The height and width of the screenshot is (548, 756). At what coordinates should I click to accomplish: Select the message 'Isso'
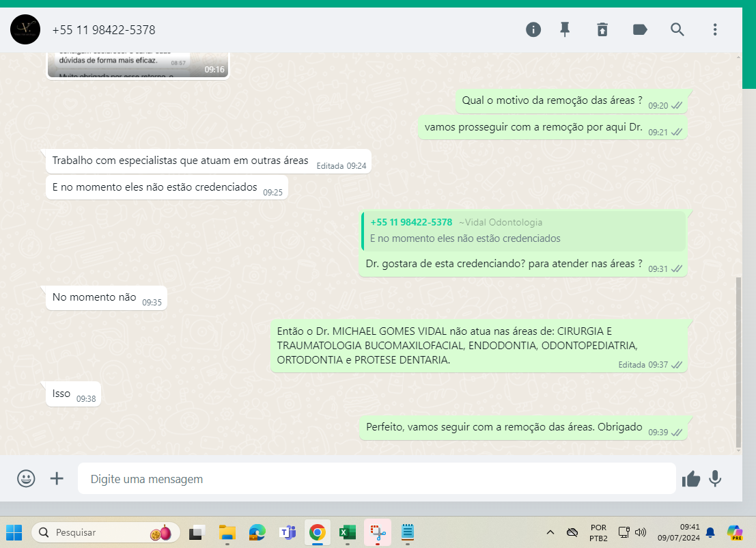73,394
